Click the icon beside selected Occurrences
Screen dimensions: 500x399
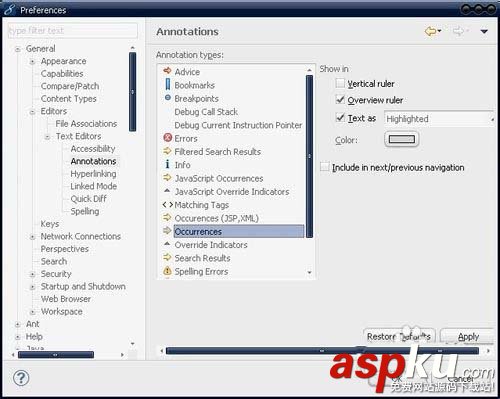[167, 230]
